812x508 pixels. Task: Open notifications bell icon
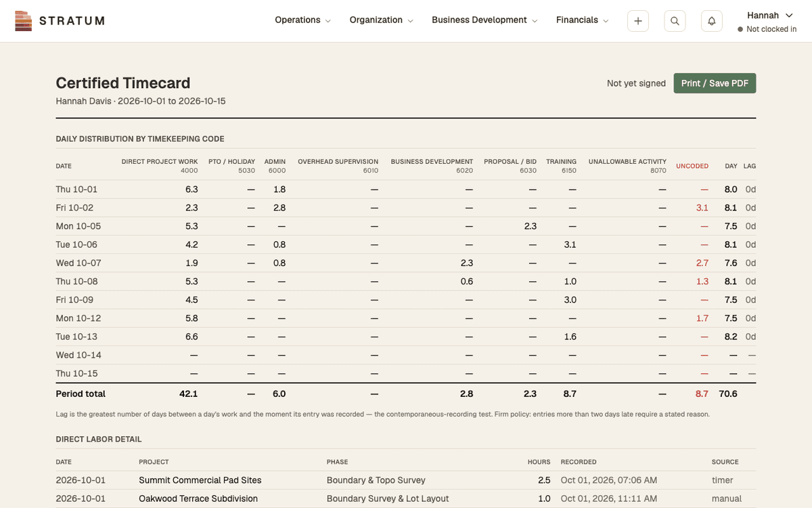pyautogui.click(x=711, y=21)
